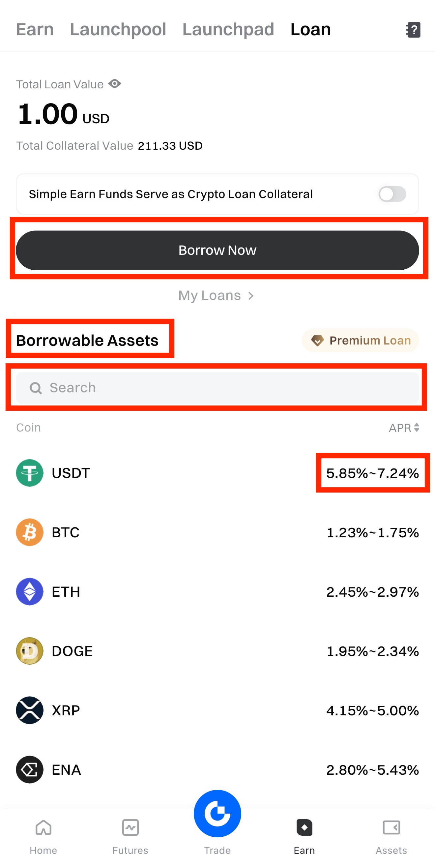Switch to the Launchpool tab
435x868 pixels.
point(118,29)
